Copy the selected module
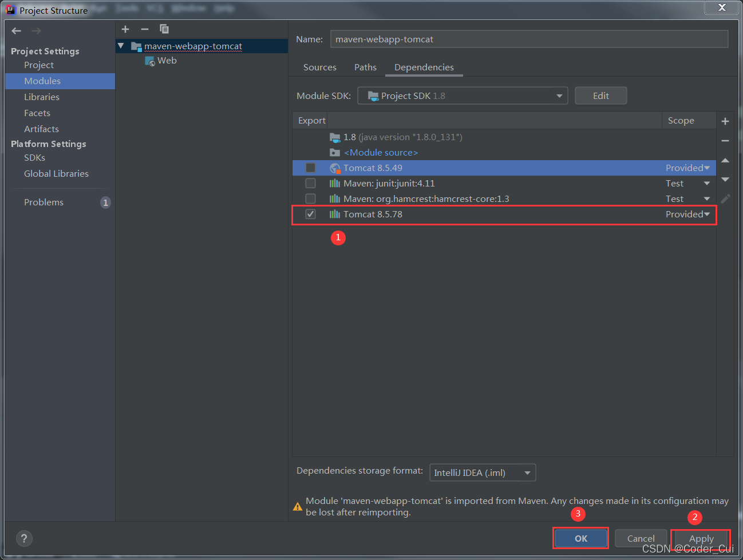The width and height of the screenshot is (743, 560). [164, 29]
